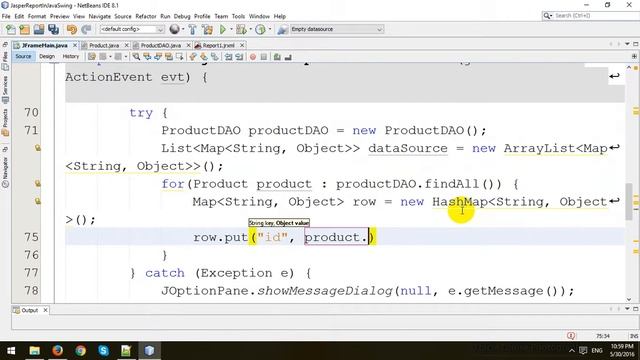The height and width of the screenshot is (360, 640).
Task: Click the Stop Macro Recording square icon
Action: pos(264,57)
